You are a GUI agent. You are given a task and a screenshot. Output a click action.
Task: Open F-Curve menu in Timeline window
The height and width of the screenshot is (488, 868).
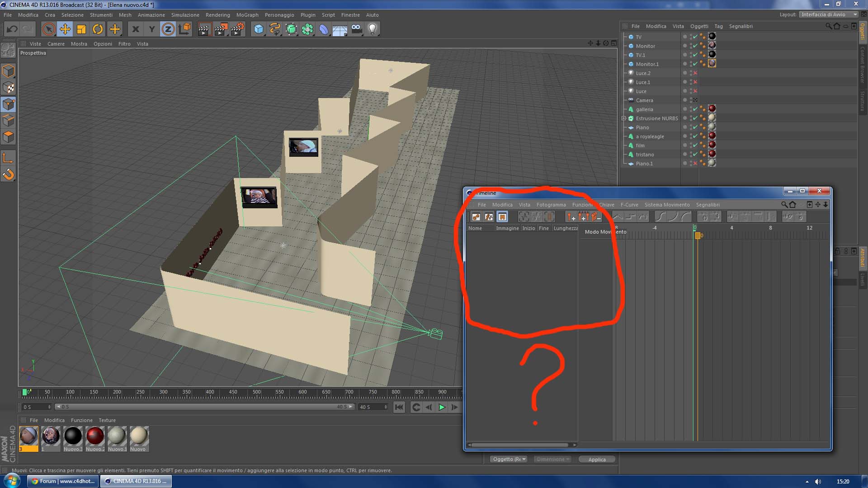click(629, 205)
